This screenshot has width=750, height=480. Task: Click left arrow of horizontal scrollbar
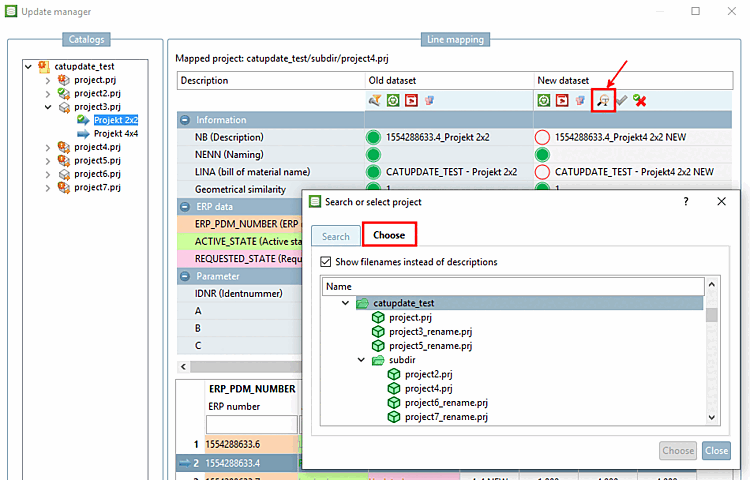184,367
